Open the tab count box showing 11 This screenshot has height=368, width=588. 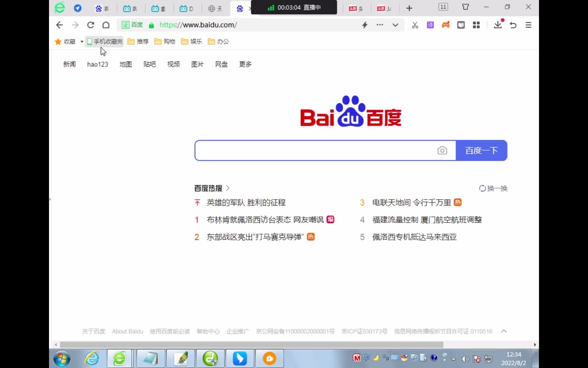443,7
